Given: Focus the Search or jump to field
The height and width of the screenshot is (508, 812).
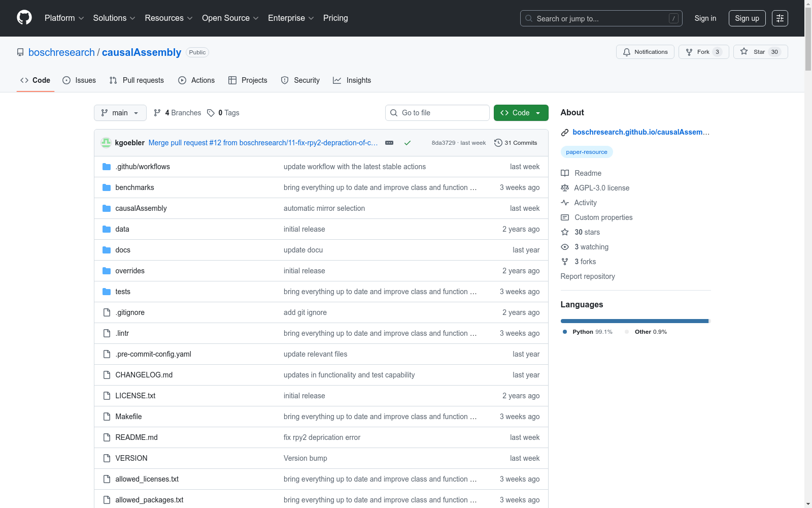Looking at the screenshot, I should click(601, 18).
